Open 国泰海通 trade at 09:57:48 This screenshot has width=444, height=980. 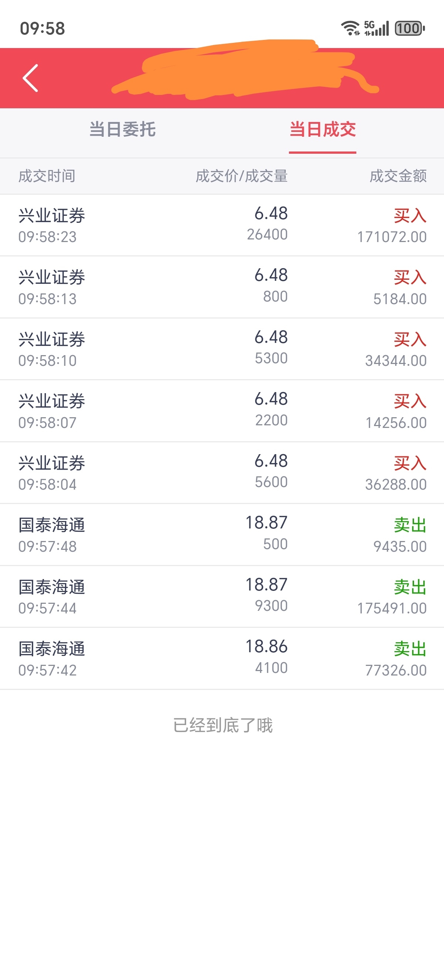[222, 535]
